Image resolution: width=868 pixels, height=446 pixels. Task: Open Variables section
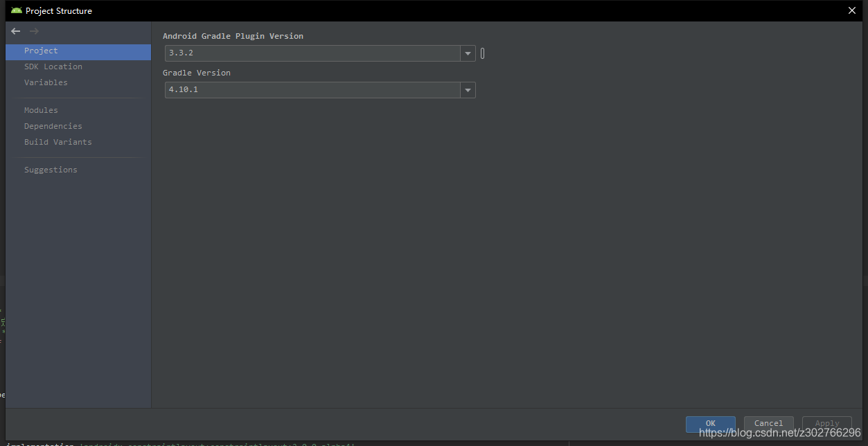pyautogui.click(x=46, y=82)
